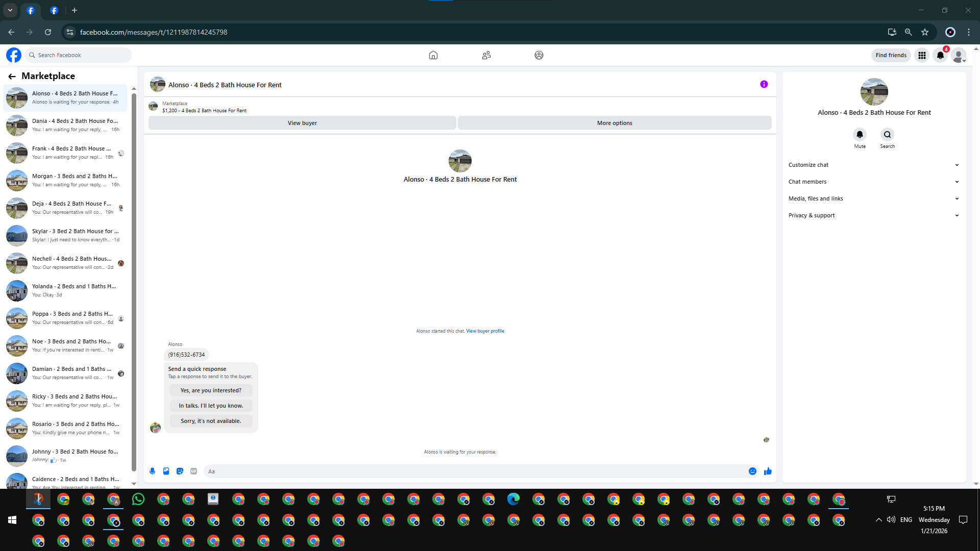
Task: Open the Facebook menu grid icon
Action: click(x=922, y=55)
